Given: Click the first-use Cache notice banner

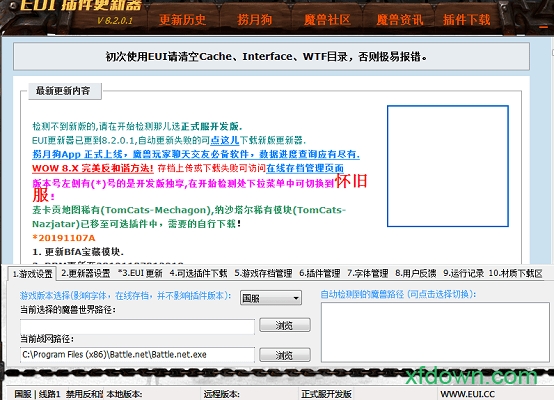Looking at the screenshot, I should pyautogui.click(x=271, y=57).
